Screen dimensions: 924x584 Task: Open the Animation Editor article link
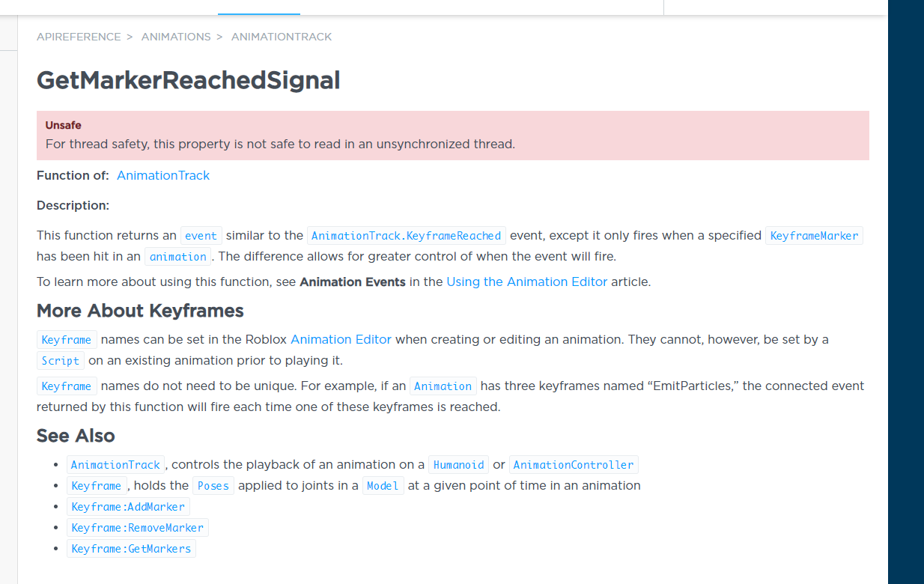tap(341, 339)
